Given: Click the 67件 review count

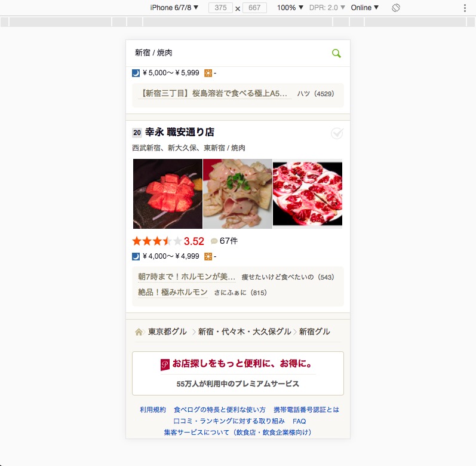Looking at the screenshot, I should 229,241.
